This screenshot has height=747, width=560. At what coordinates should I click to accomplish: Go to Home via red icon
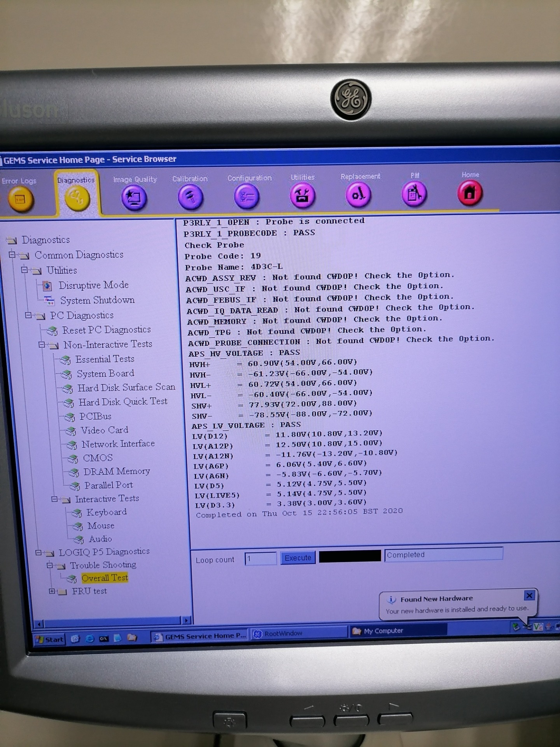[470, 193]
